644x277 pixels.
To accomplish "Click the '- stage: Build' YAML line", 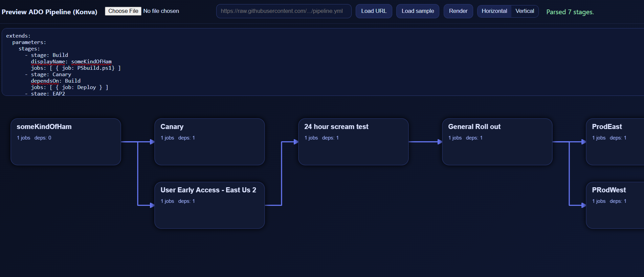I will (x=46, y=55).
